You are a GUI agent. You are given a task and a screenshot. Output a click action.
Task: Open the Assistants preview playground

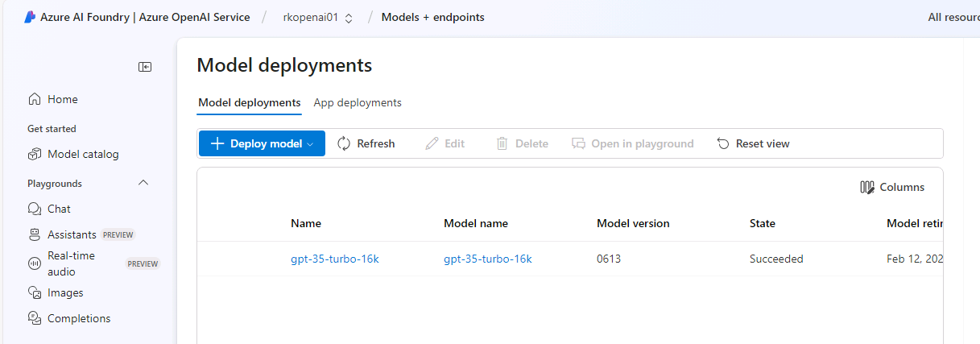pyautogui.click(x=71, y=235)
